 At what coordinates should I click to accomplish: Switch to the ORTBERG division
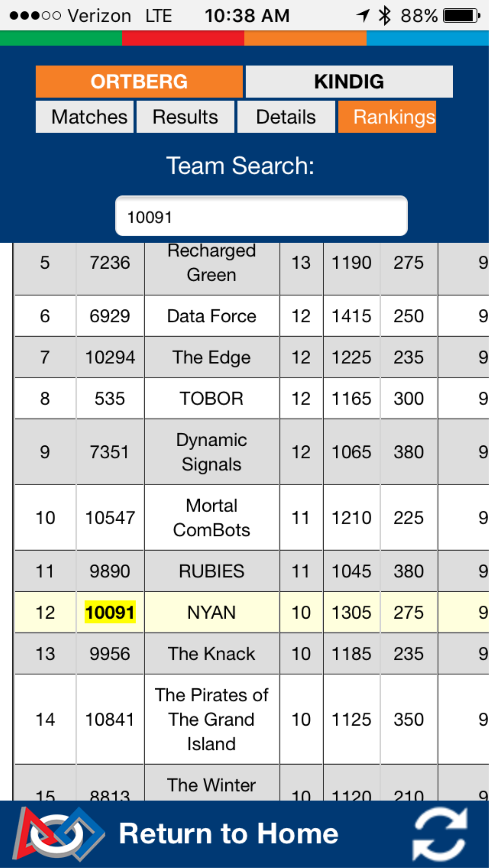coord(139,82)
